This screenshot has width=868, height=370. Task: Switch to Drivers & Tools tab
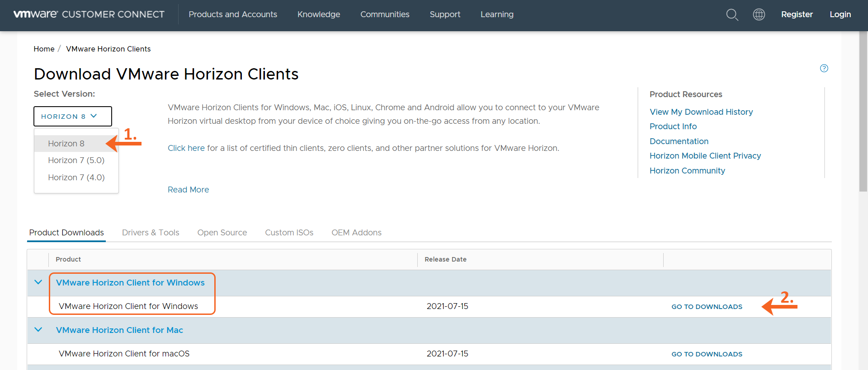151,233
